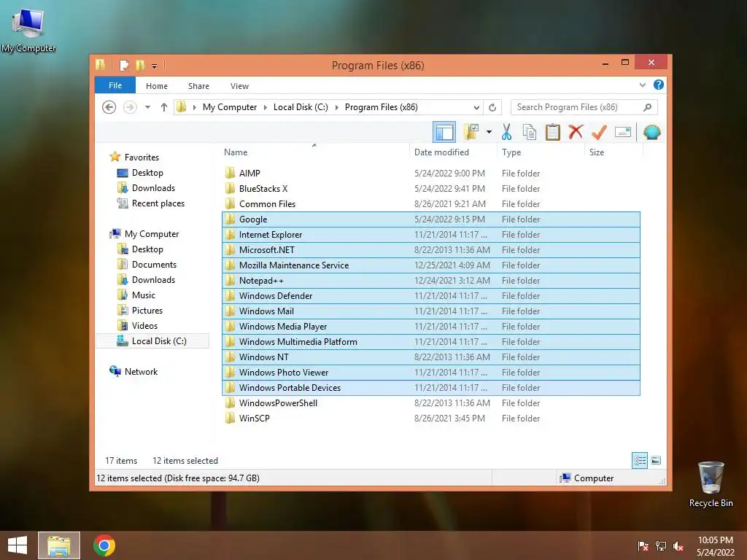Copy the selection using the toolbar copy icon

(530, 132)
